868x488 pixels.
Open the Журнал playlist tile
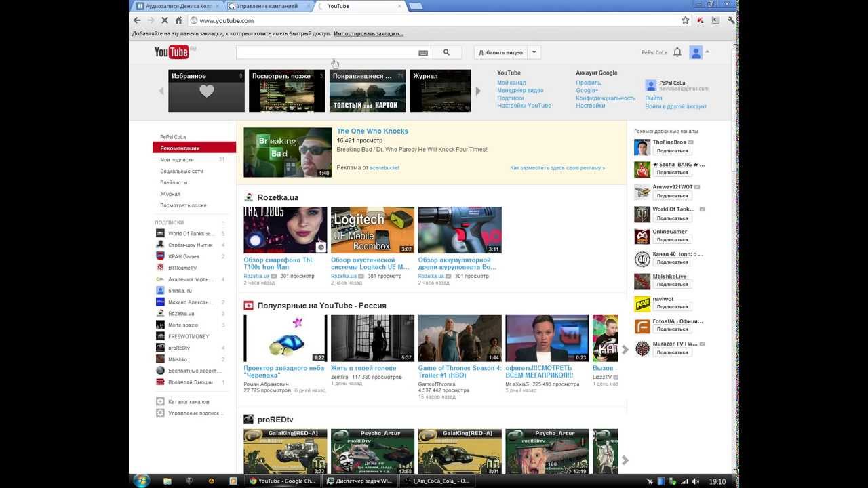coord(441,91)
